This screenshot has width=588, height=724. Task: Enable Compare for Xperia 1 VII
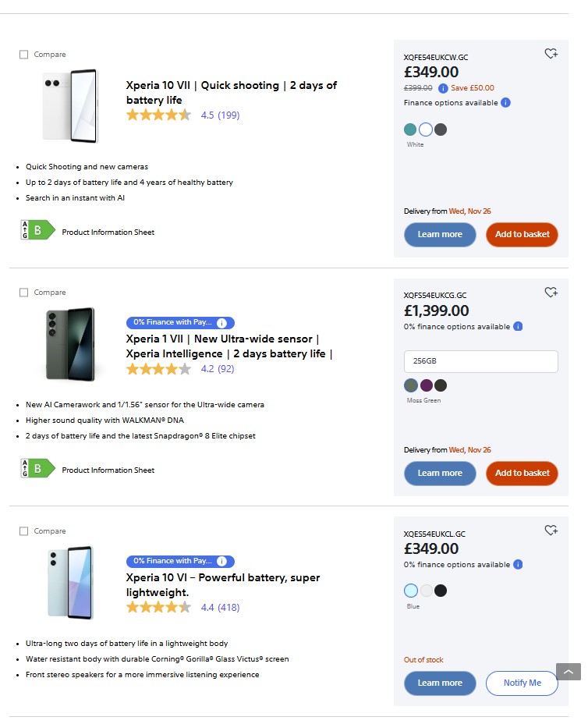[23, 293]
